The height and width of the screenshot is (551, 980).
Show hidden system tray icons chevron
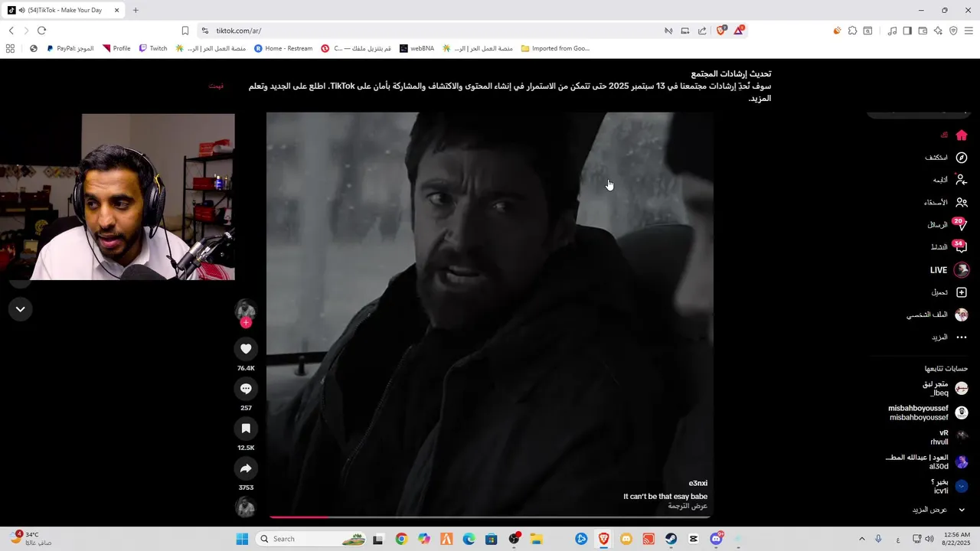[x=861, y=539]
